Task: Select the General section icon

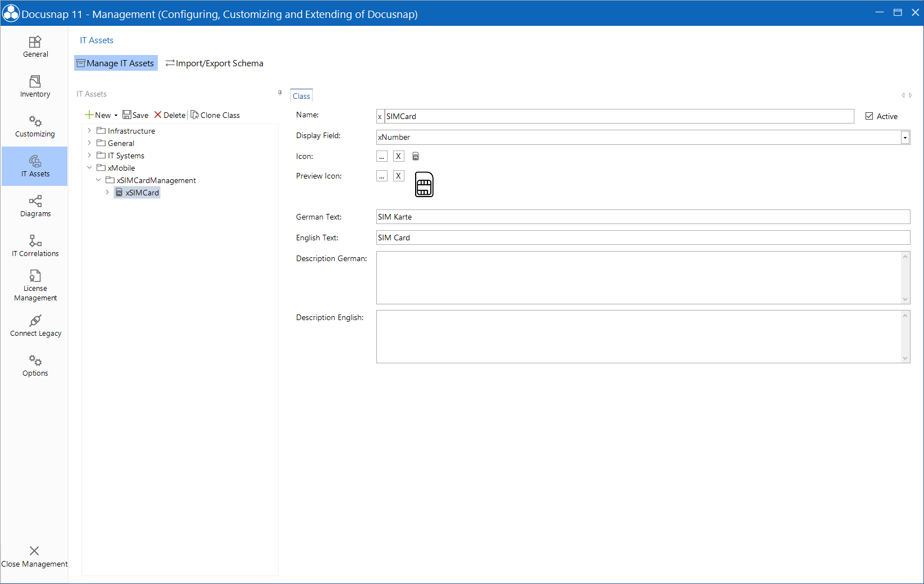Action: tap(35, 46)
